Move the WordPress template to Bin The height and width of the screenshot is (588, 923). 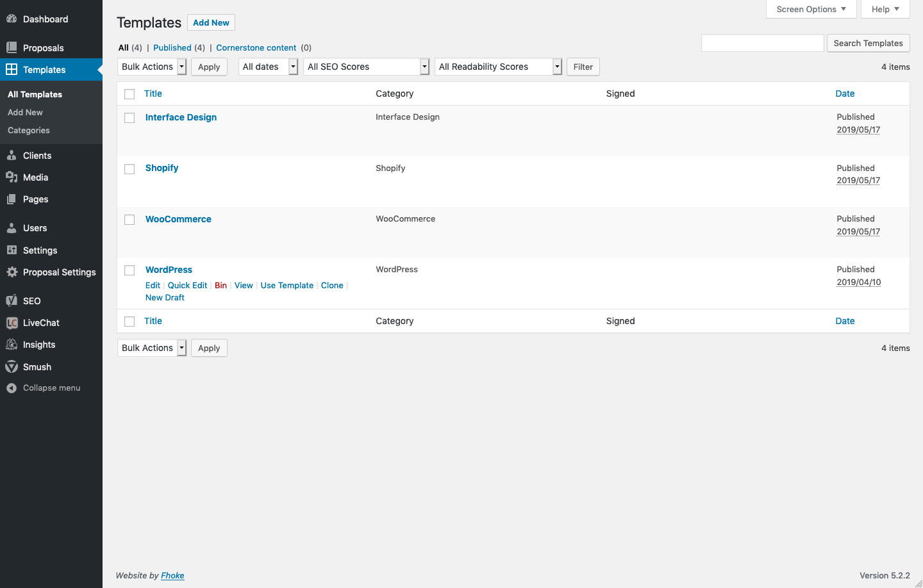[x=220, y=285]
